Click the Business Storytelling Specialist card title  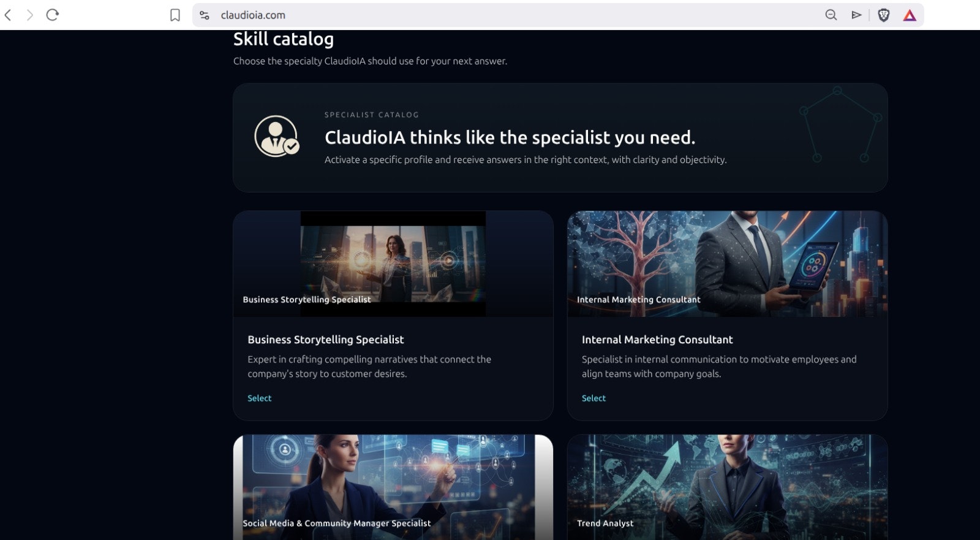pyautogui.click(x=326, y=340)
